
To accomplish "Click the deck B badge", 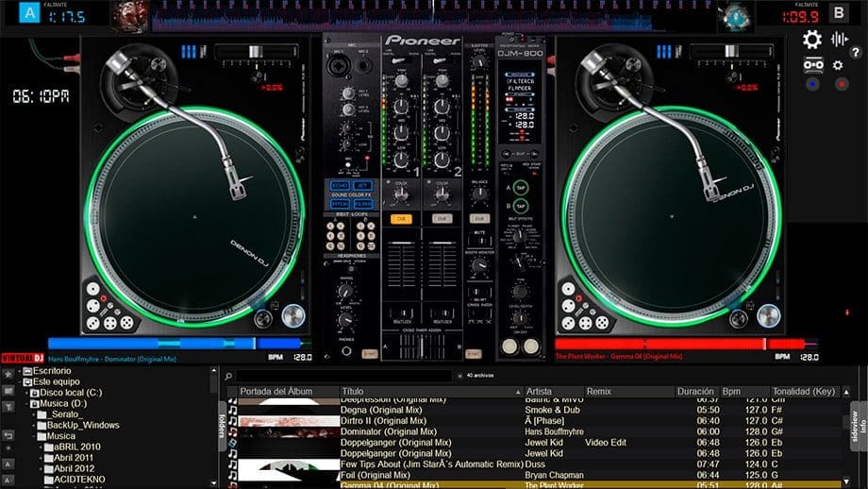I will click(839, 12).
